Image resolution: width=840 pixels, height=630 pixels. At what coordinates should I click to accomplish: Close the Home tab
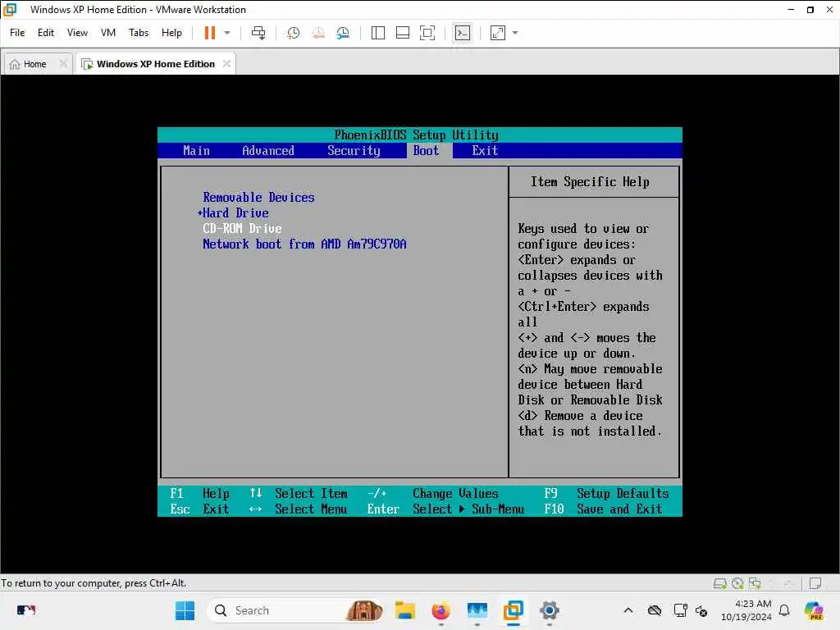63,63
